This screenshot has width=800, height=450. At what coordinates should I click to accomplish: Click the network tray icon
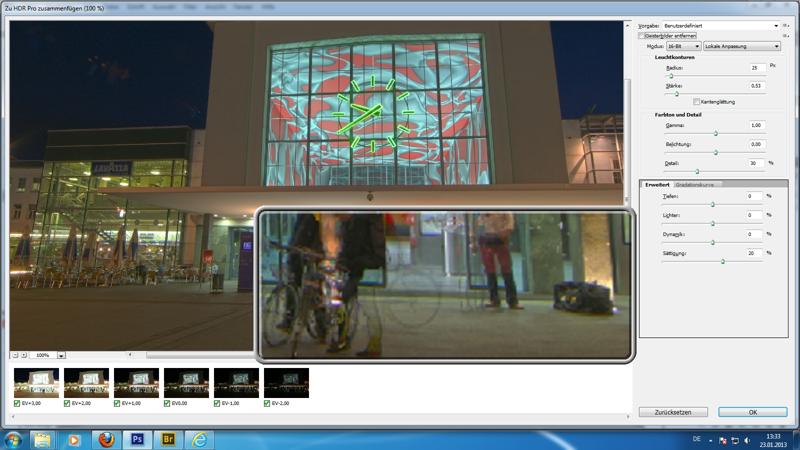(735, 440)
